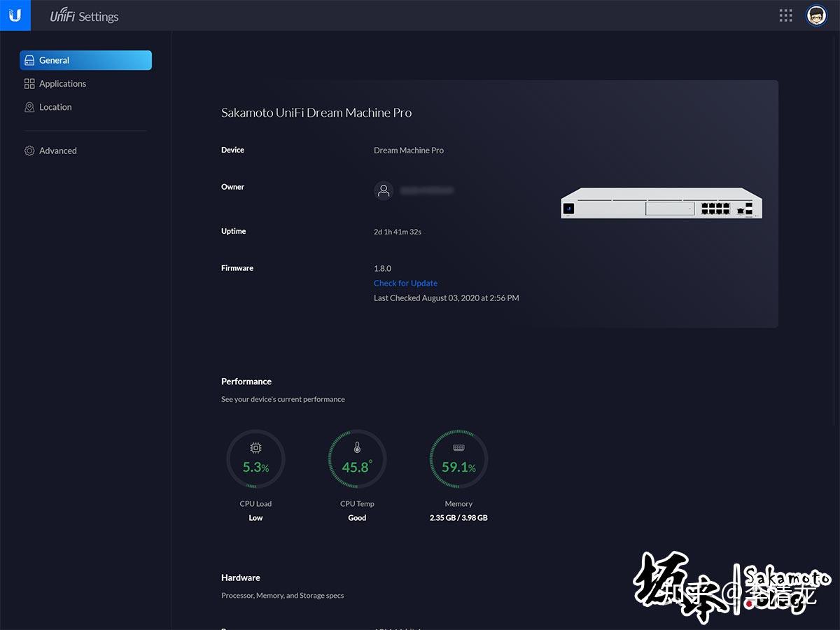Click the UniFi Settings title text

pyautogui.click(x=83, y=15)
